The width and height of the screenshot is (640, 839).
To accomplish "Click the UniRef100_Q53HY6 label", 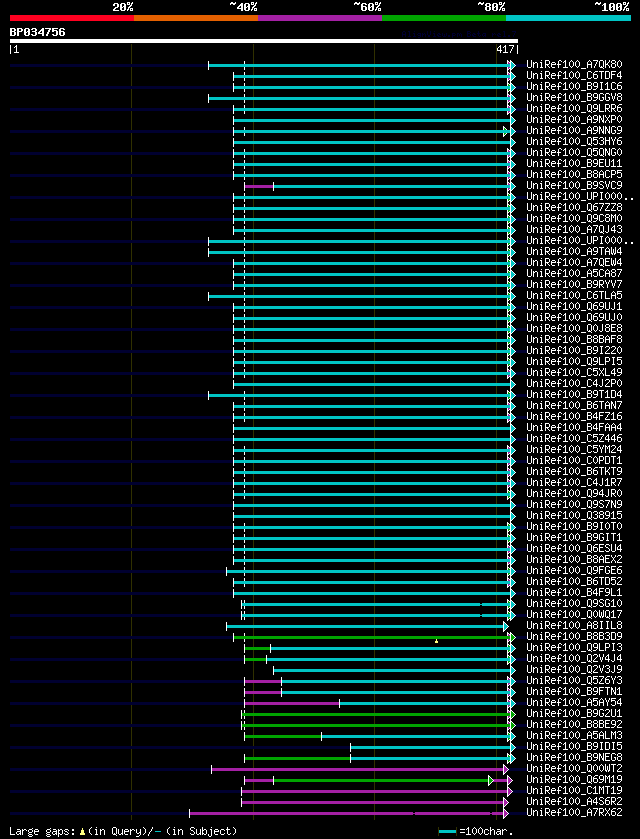I will point(574,142).
